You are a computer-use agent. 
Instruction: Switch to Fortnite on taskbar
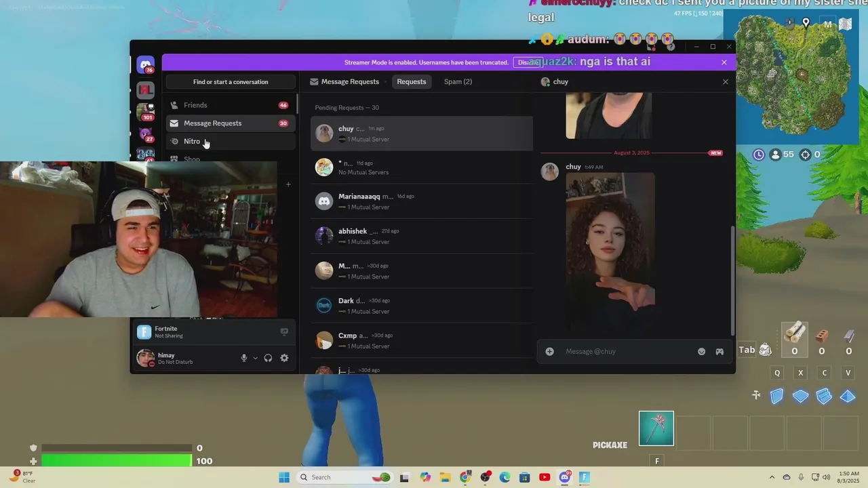(585, 477)
